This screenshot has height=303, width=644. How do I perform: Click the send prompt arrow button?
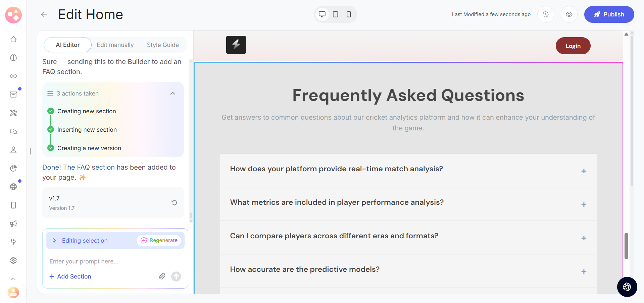(x=176, y=276)
